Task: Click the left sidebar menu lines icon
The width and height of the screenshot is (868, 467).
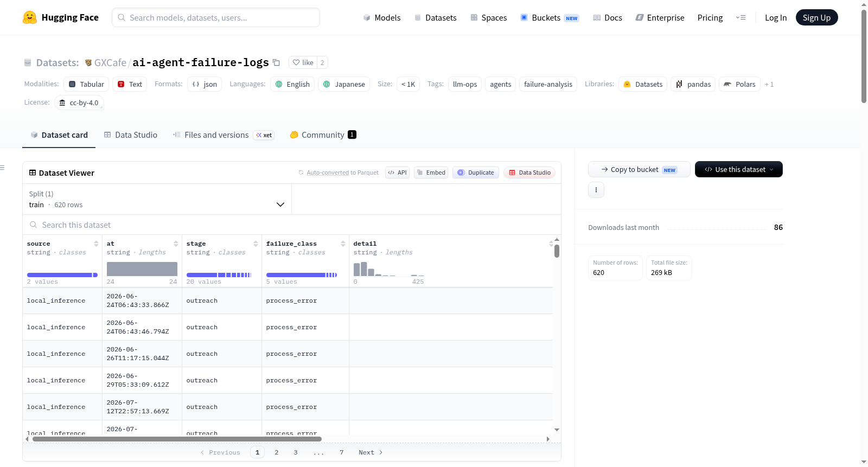Action: [x=2, y=168]
